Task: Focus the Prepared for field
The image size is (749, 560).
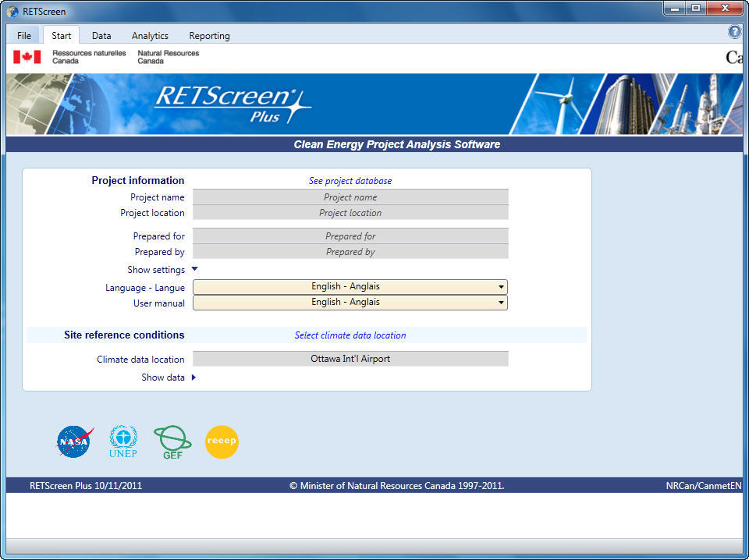Action: 350,236
